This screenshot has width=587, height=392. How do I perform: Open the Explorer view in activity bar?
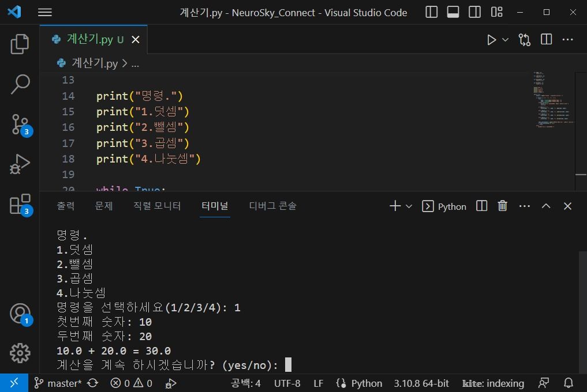pos(20,44)
